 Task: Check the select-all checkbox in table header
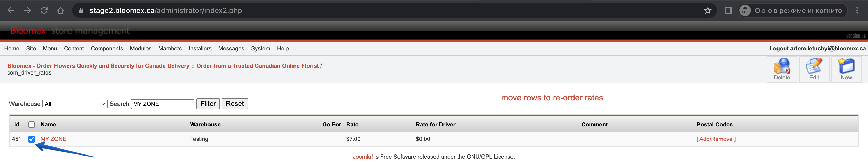[32, 125]
